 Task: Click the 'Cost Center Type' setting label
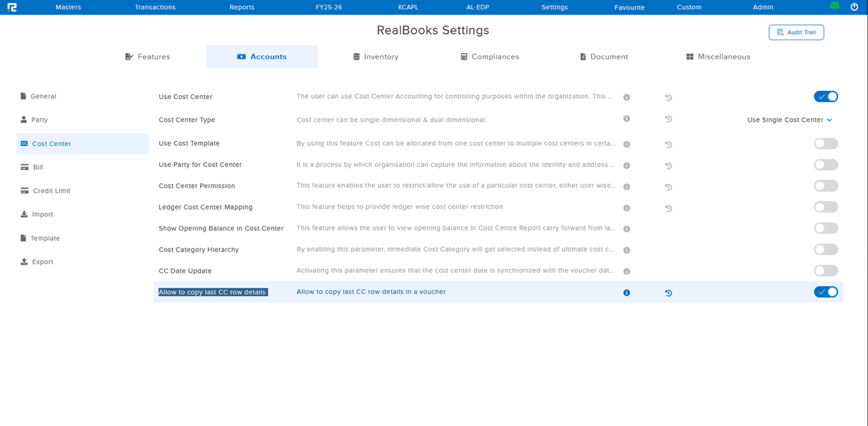[187, 120]
